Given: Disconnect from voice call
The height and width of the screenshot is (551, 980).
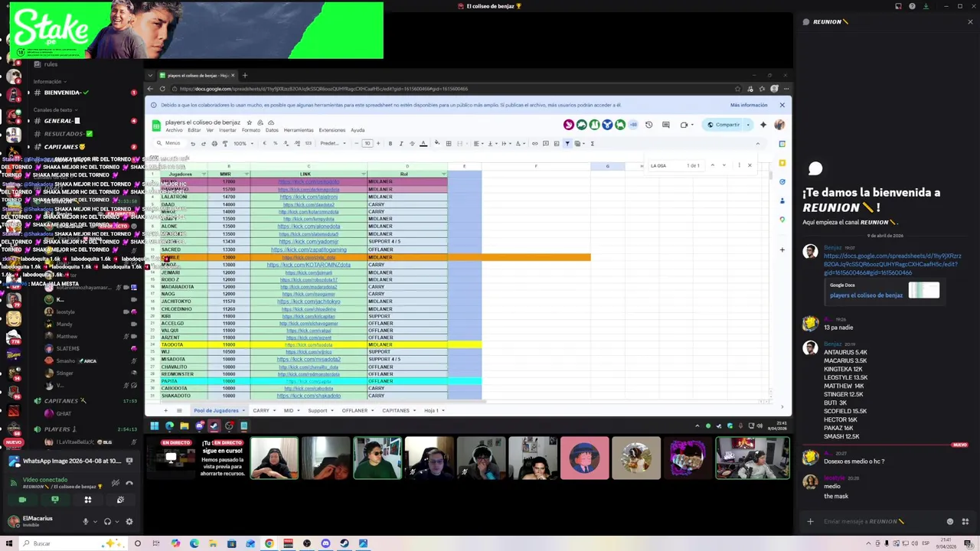Looking at the screenshot, I should point(129,483).
